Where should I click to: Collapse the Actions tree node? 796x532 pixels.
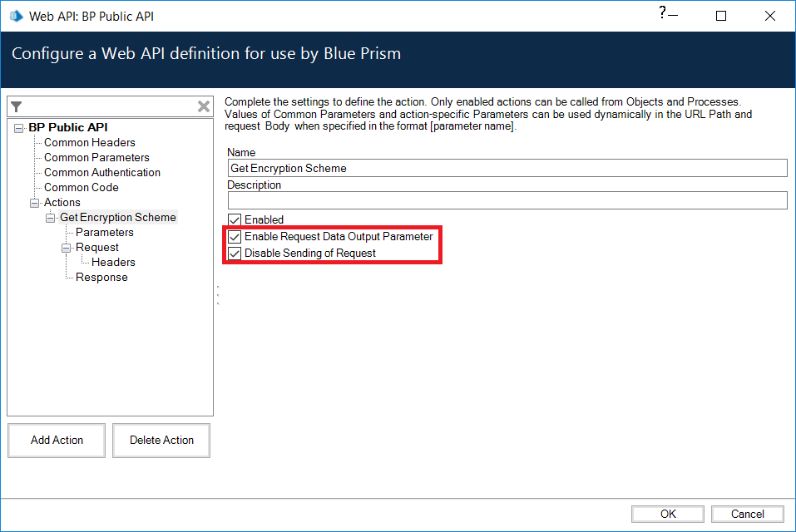pyautogui.click(x=35, y=203)
